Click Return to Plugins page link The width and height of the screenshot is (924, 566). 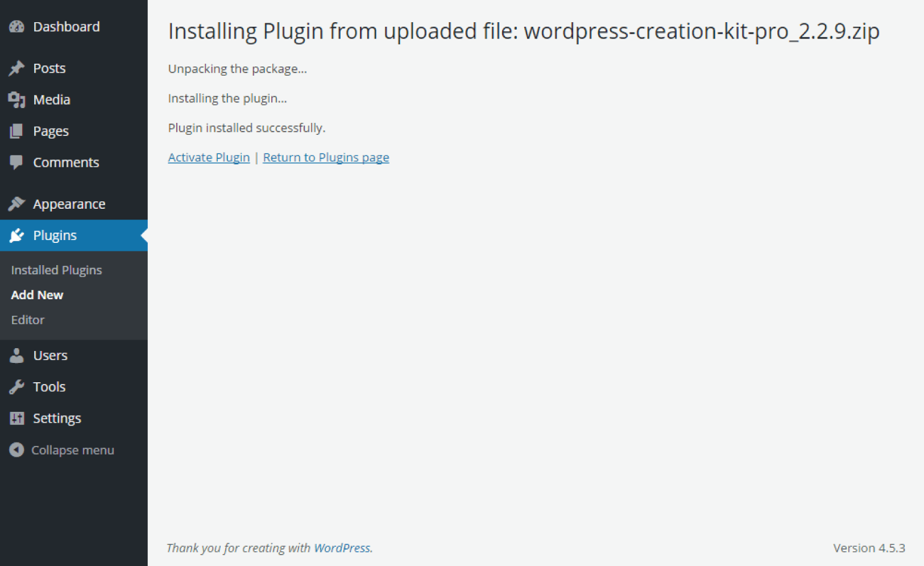click(x=326, y=158)
